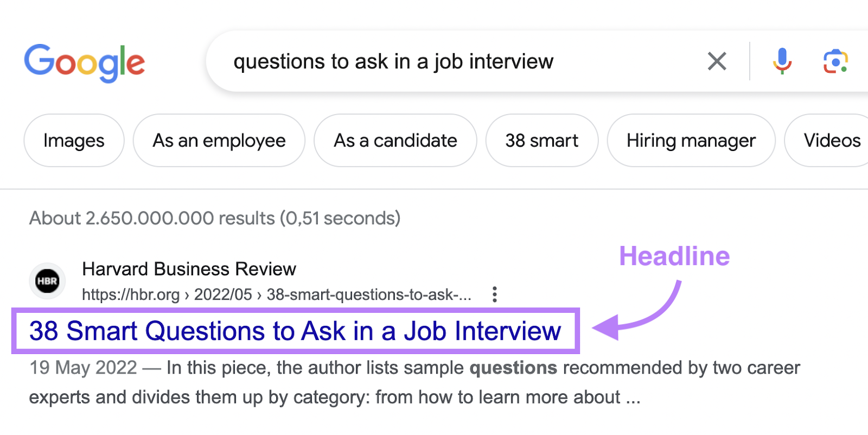The image size is (868, 435).
Task: Start voice search with the microphone
Action: point(782,61)
